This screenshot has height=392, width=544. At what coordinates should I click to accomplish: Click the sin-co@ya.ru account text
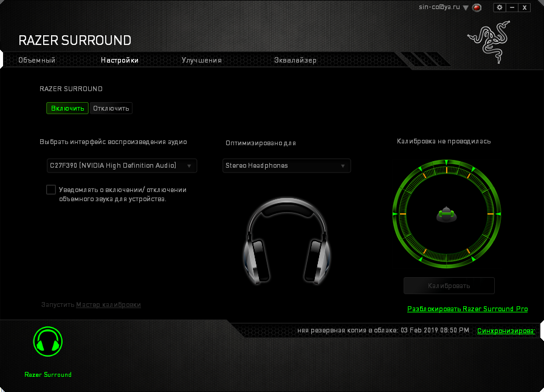click(439, 7)
